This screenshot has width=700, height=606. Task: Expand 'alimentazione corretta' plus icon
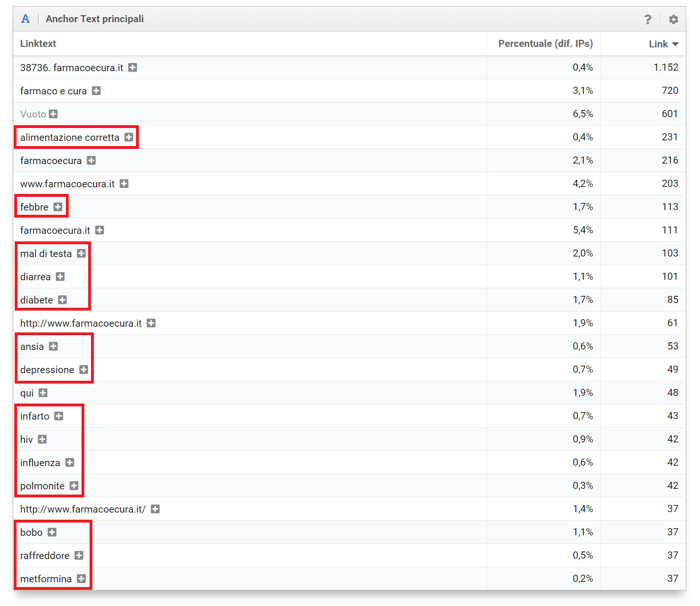pyautogui.click(x=129, y=137)
